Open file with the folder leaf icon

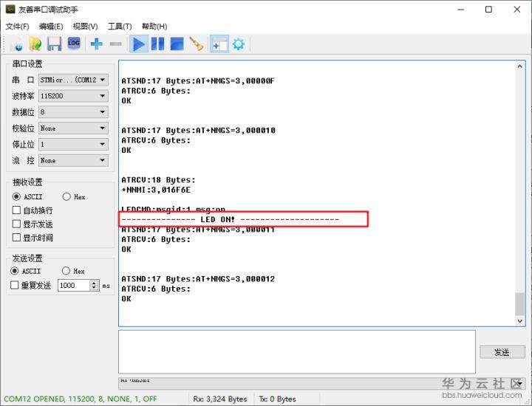pyautogui.click(x=35, y=44)
